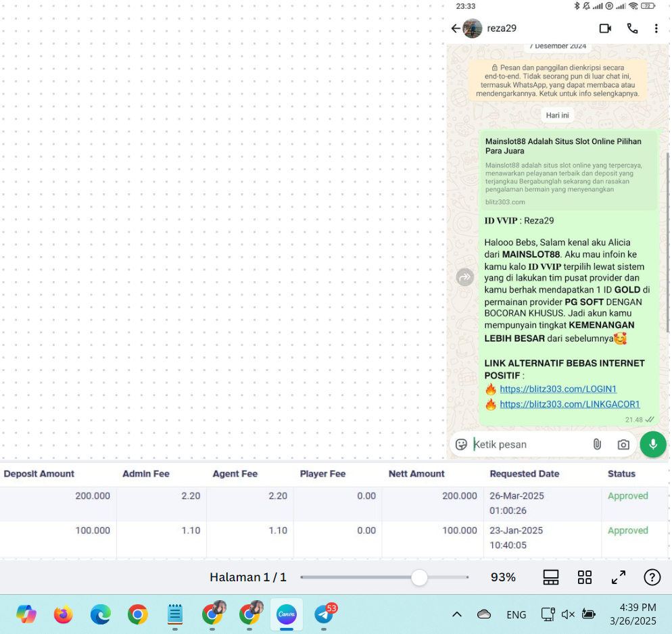Open the blitz303.com/LINKGACOR1 link
Screen dimensions: 672x634
point(569,404)
